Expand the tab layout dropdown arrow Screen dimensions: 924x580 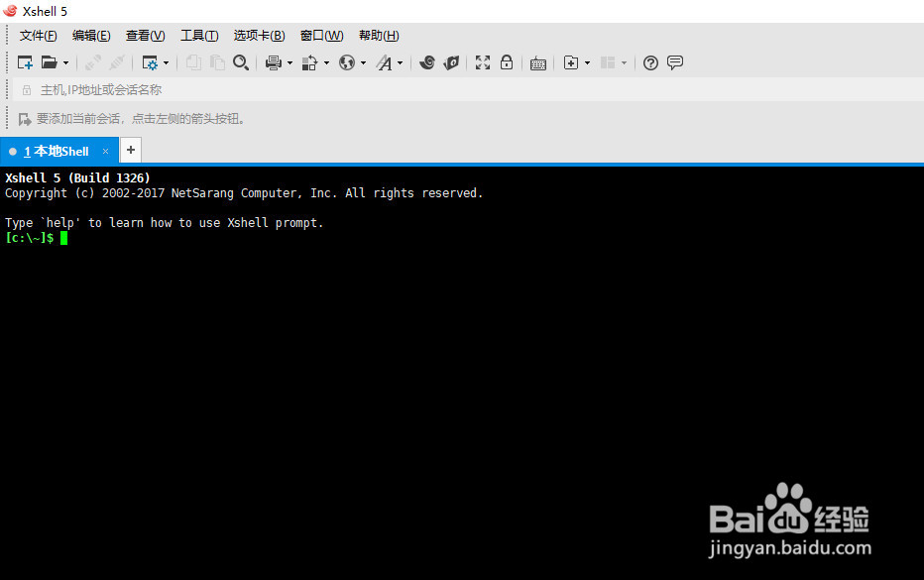point(624,63)
